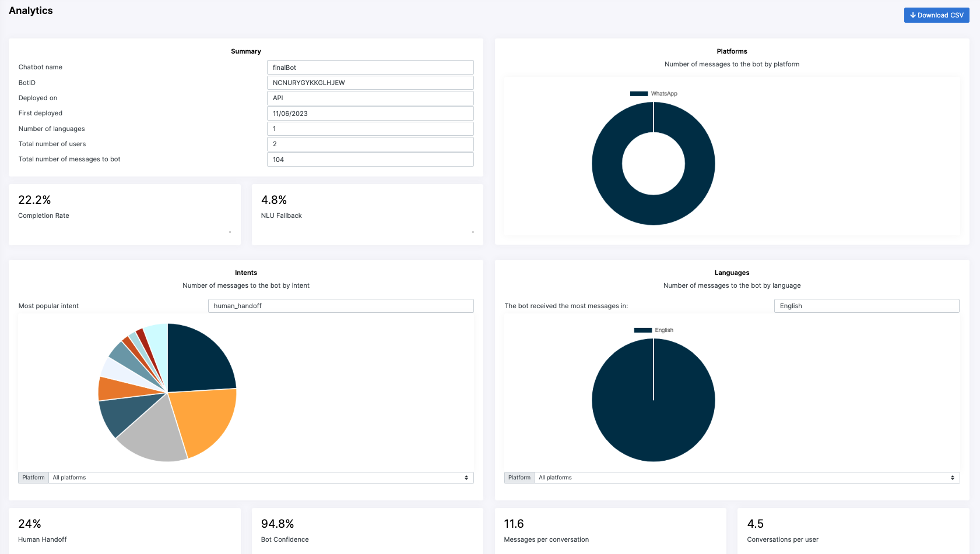
Task: Click the Intents card title
Action: (x=246, y=273)
